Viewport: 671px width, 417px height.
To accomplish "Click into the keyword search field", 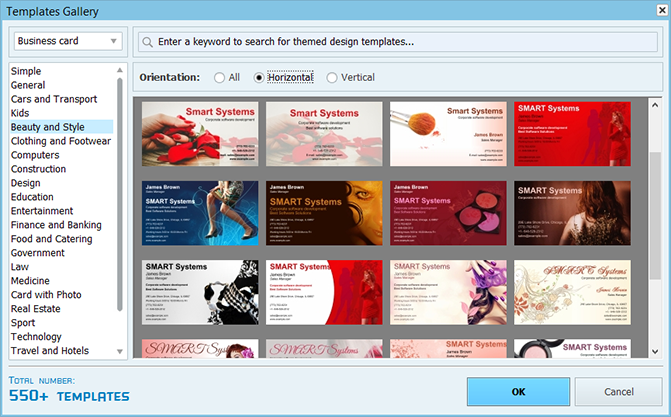I will 400,42.
